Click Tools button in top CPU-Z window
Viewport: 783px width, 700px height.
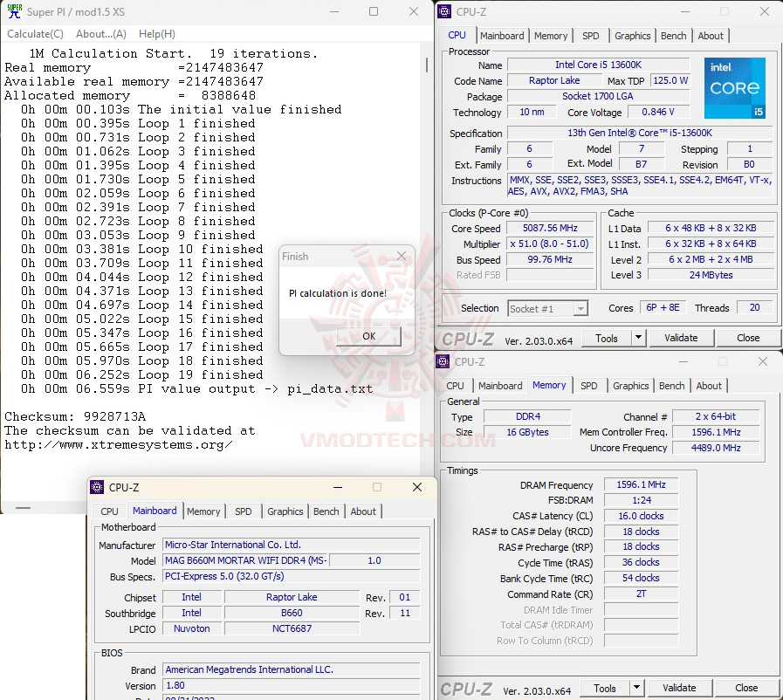(x=606, y=338)
